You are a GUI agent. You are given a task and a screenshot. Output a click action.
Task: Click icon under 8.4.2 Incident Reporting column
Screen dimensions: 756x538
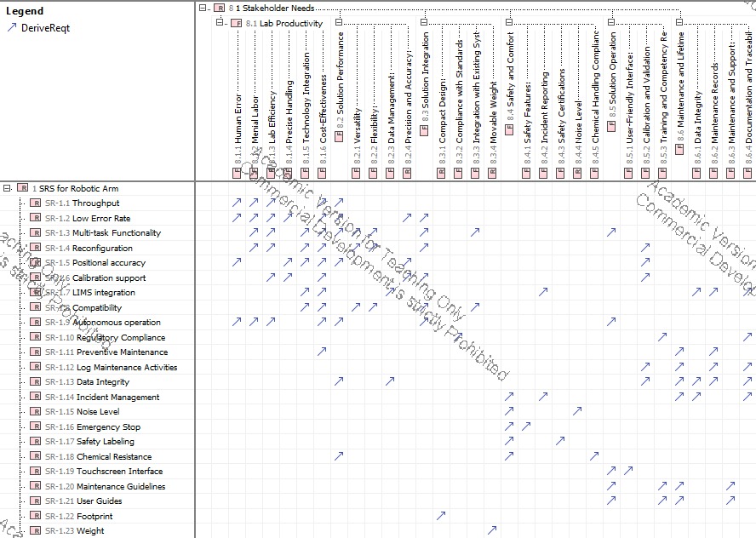[543, 173]
